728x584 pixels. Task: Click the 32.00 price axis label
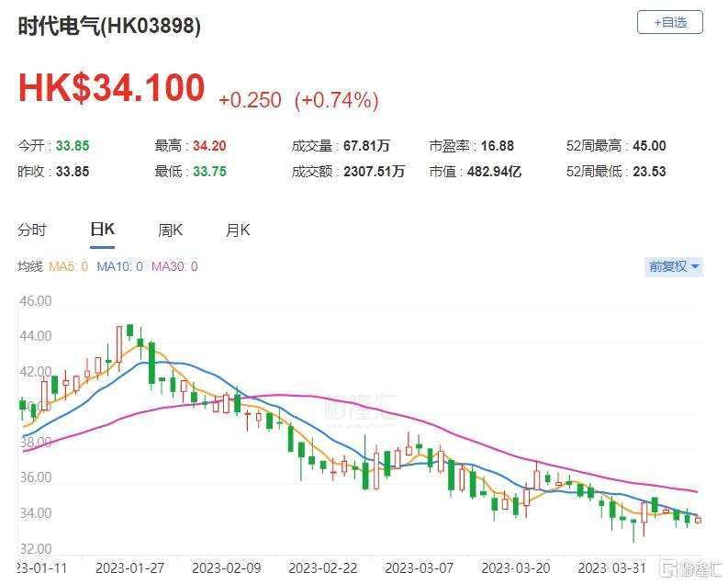[35, 549]
